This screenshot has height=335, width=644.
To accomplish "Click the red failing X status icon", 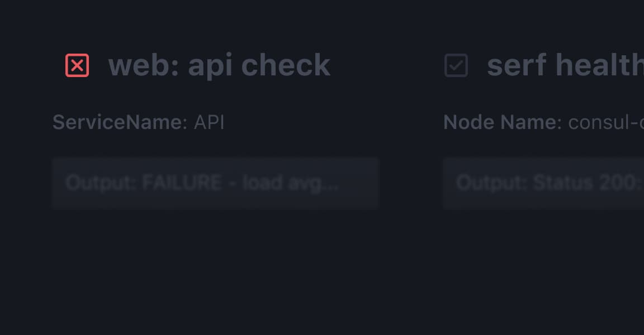I will (77, 66).
